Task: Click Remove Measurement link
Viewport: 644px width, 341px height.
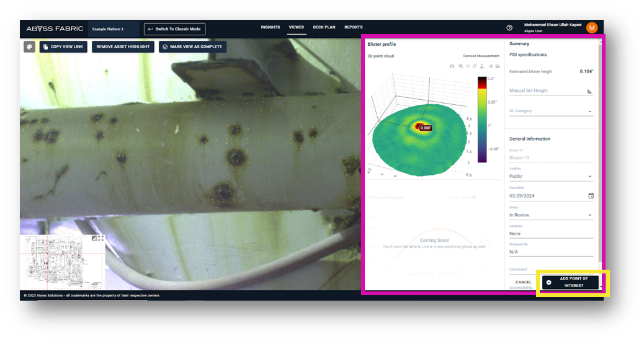Action: pos(481,56)
